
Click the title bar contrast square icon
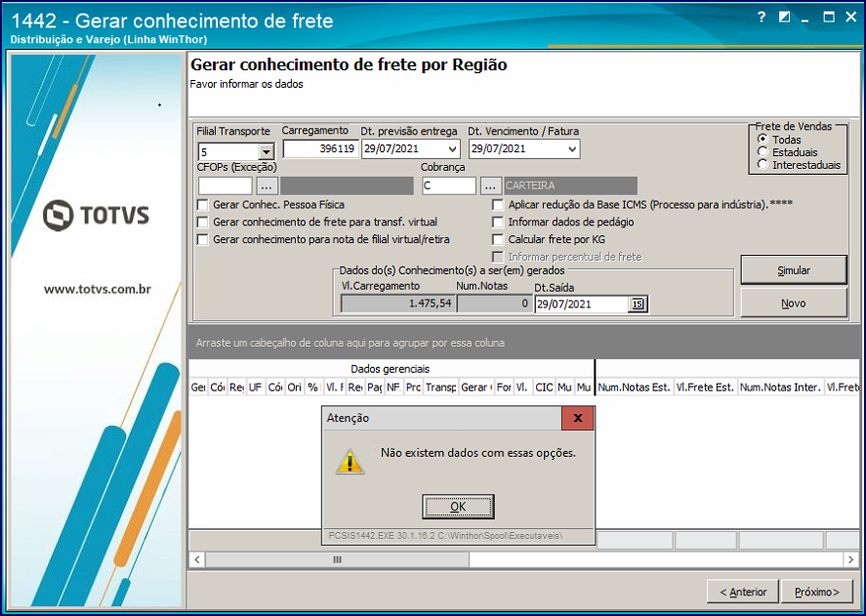pos(784,18)
